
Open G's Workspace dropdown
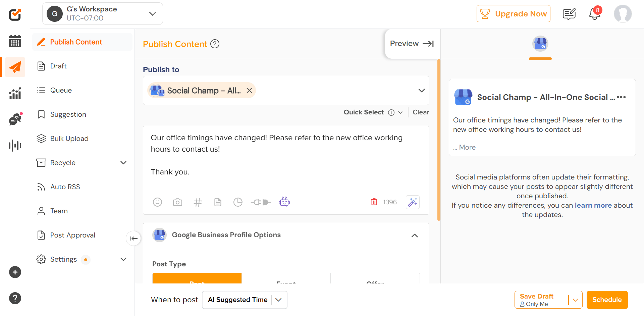pyautogui.click(x=103, y=14)
